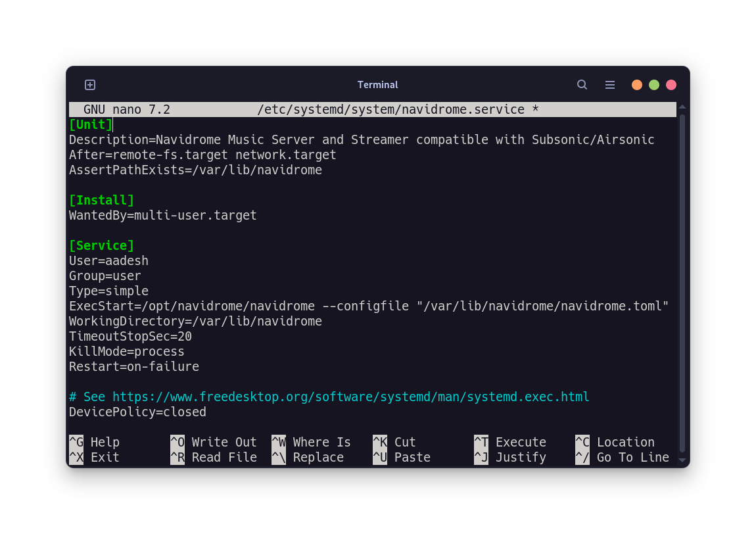Image resolution: width=756 pixels, height=534 pixels.
Task: Click the scrollbar up arrow
Action: (682, 105)
